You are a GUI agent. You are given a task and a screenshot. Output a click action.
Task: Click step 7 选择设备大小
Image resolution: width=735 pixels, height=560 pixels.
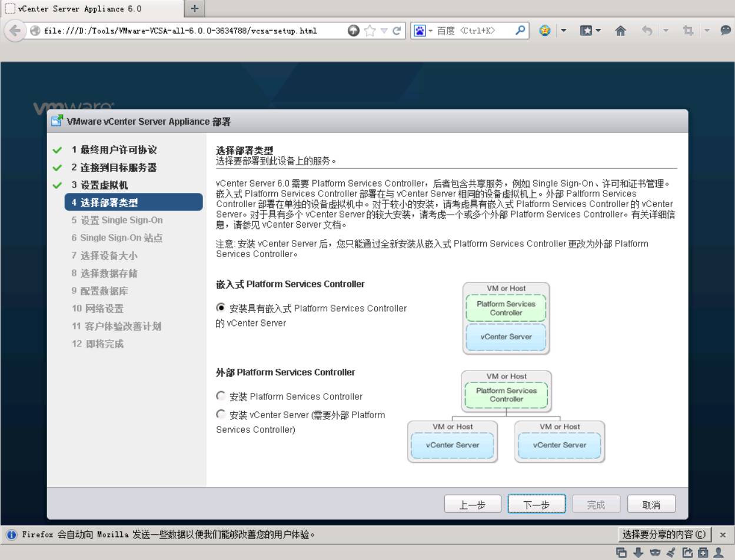(x=104, y=255)
